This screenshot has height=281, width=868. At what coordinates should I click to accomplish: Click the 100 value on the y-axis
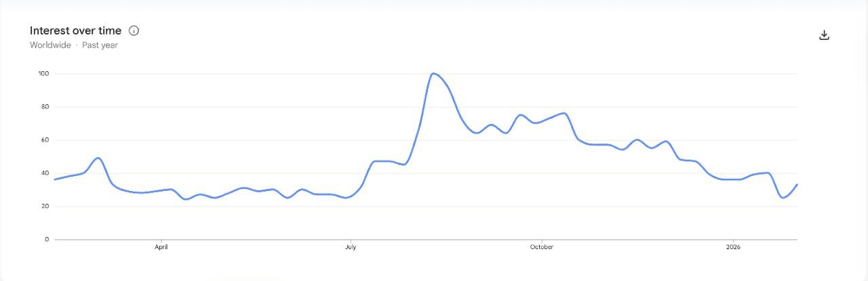coord(44,74)
